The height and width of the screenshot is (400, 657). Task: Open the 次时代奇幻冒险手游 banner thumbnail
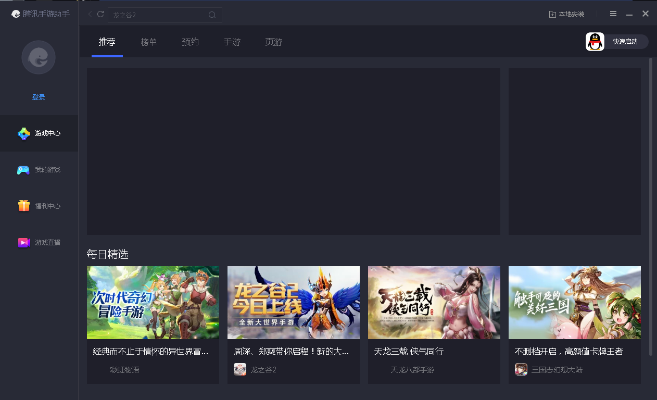pyautogui.click(x=153, y=302)
